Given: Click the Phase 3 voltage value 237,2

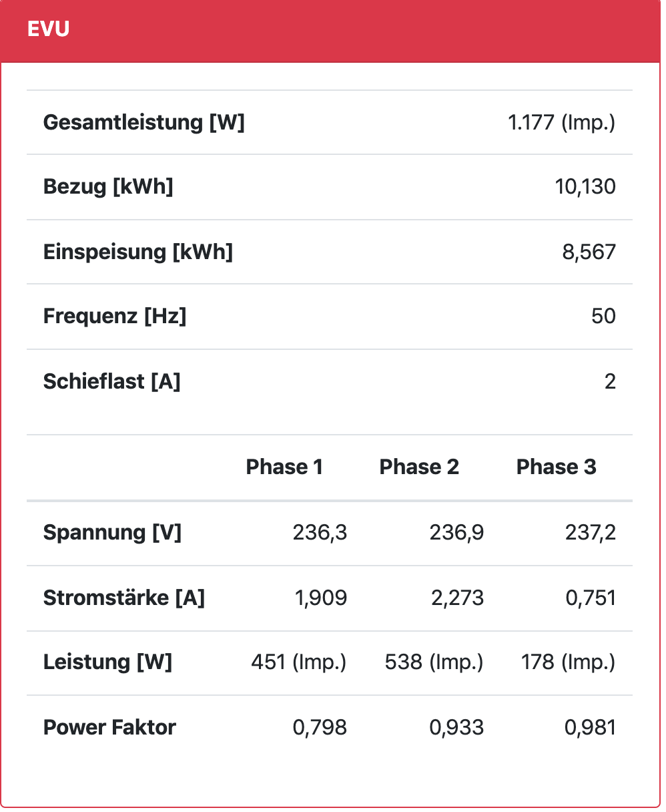Looking at the screenshot, I should click(x=590, y=533).
